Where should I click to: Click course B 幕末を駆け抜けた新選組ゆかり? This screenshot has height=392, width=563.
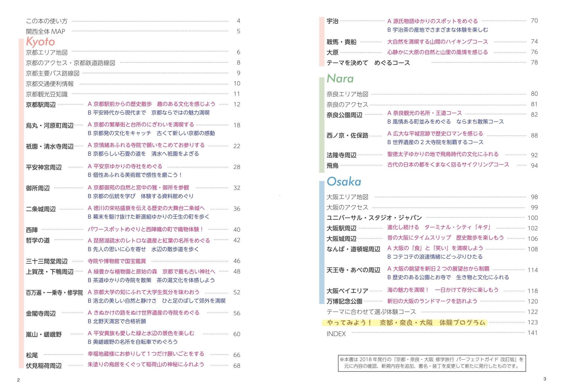149,217
